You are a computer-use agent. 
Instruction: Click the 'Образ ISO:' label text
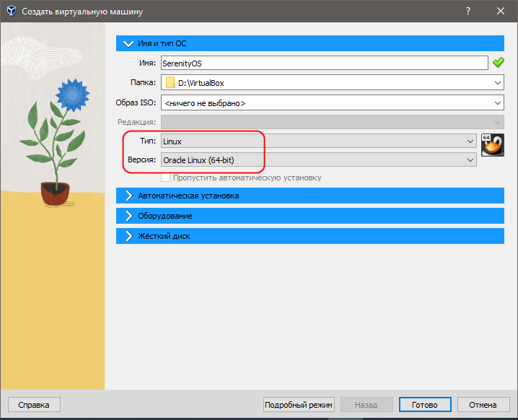pyautogui.click(x=136, y=102)
